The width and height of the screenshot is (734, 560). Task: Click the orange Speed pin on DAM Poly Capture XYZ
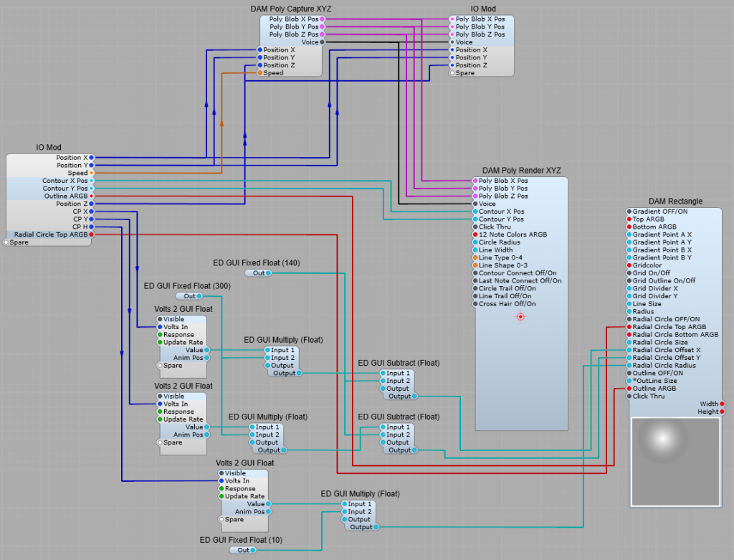[x=259, y=73]
